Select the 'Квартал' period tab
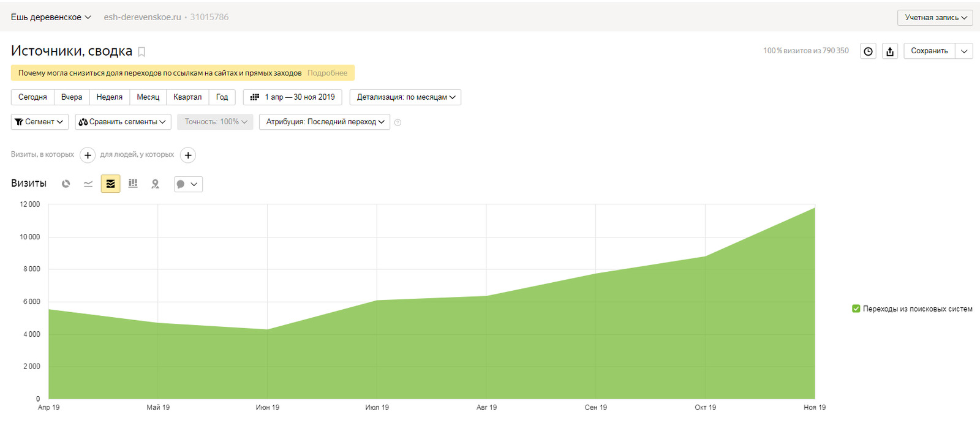980x423 pixels. point(187,97)
